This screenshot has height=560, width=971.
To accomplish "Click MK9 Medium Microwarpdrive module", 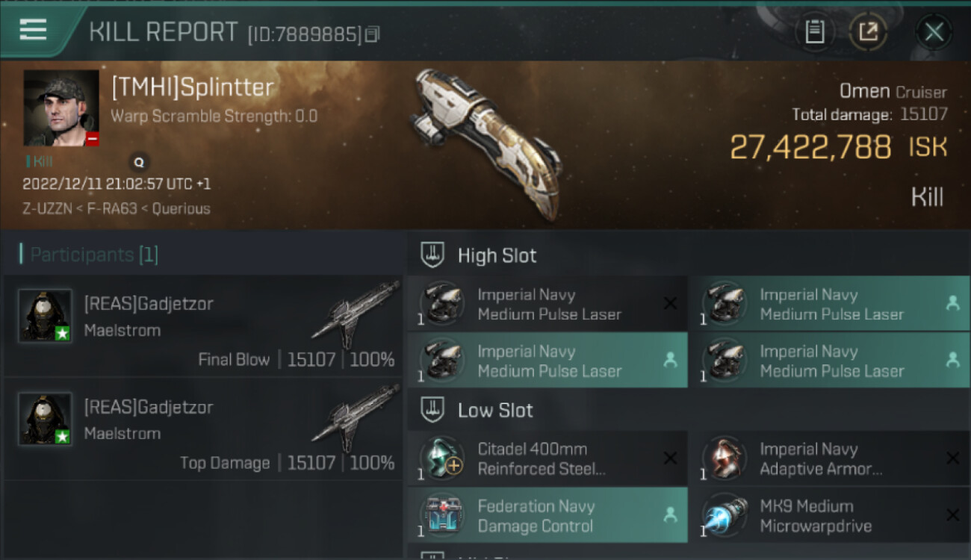I will coord(830,515).
